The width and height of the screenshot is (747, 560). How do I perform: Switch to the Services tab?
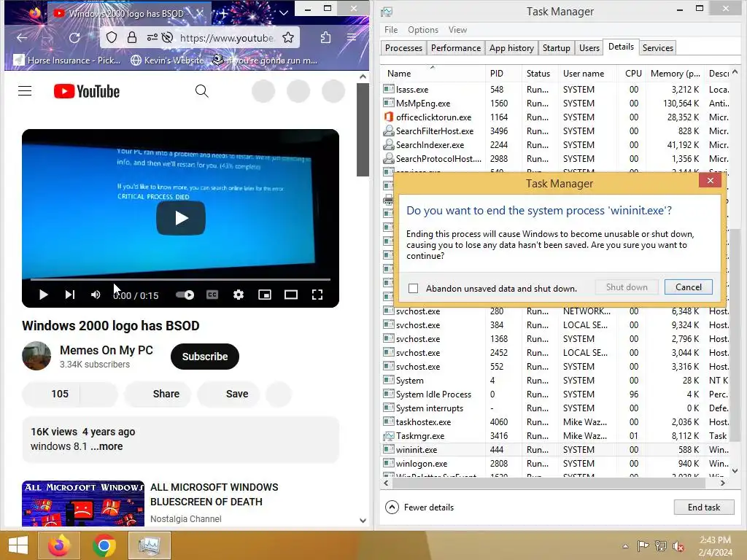657,47
